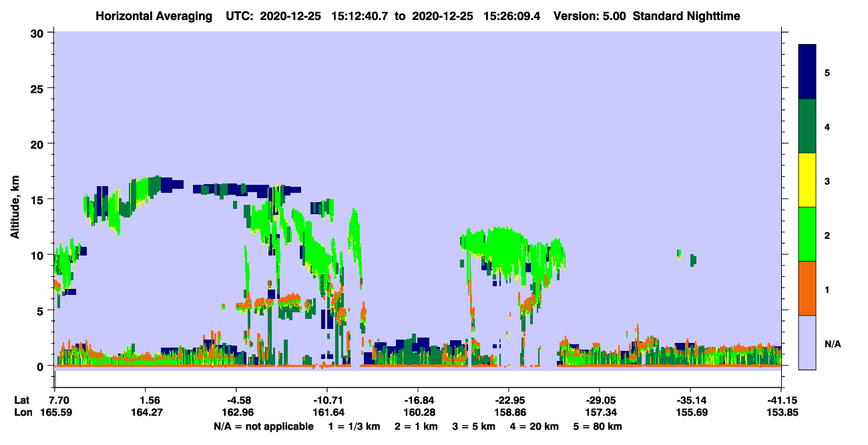The height and width of the screenshot is (445, 868).
Task: Click the latitude value -16.84
Action: click(x=418, y=400)
